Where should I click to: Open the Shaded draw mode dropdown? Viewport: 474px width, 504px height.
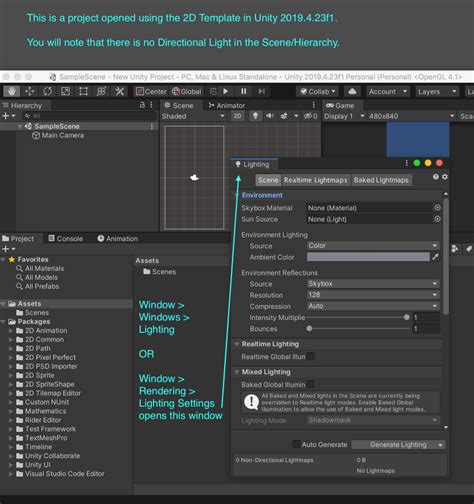click(x=193, y=116)
